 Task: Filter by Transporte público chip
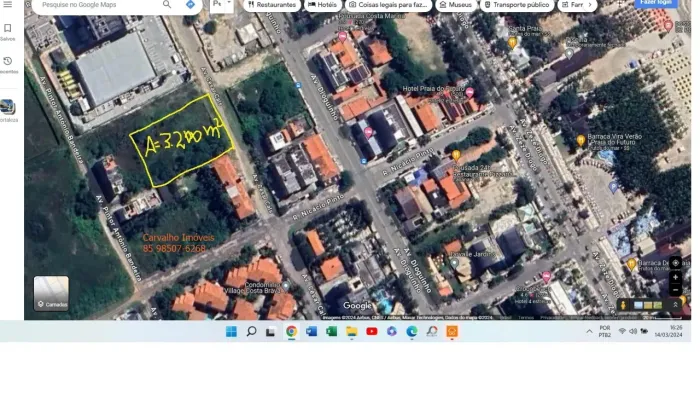(x=517, y=5)
